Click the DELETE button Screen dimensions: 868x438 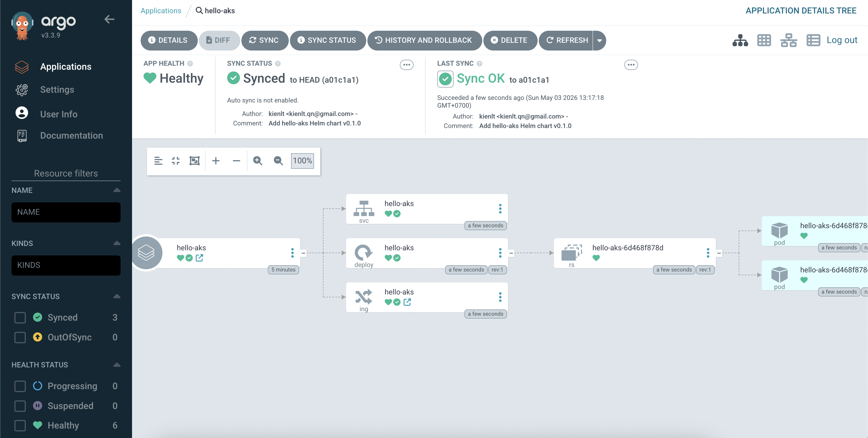(x=510, y=40)
